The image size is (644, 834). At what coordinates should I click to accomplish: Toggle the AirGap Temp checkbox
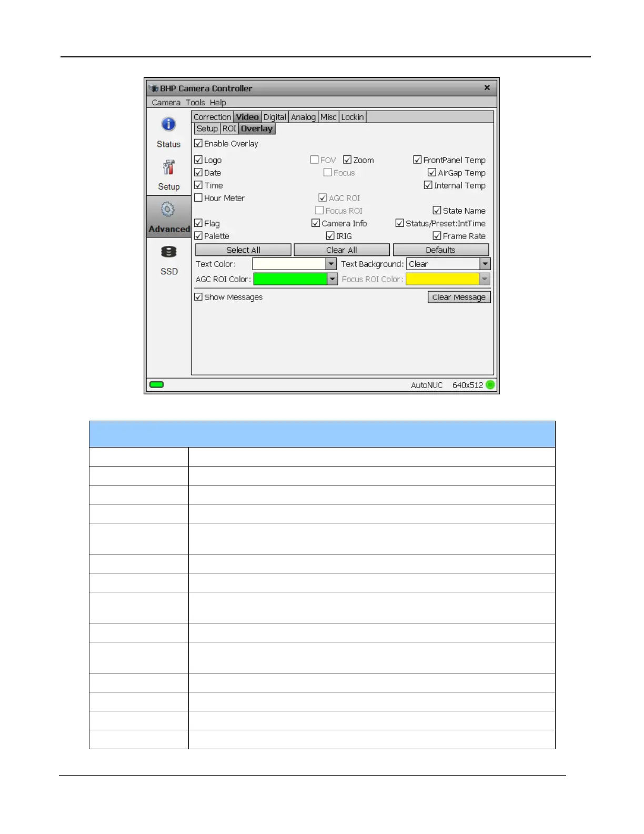432,172
